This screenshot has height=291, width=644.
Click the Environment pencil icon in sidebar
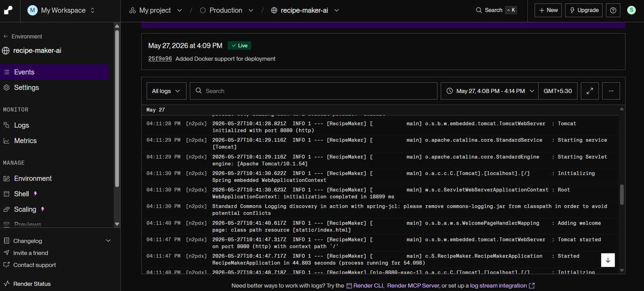[x=6, y=178]
